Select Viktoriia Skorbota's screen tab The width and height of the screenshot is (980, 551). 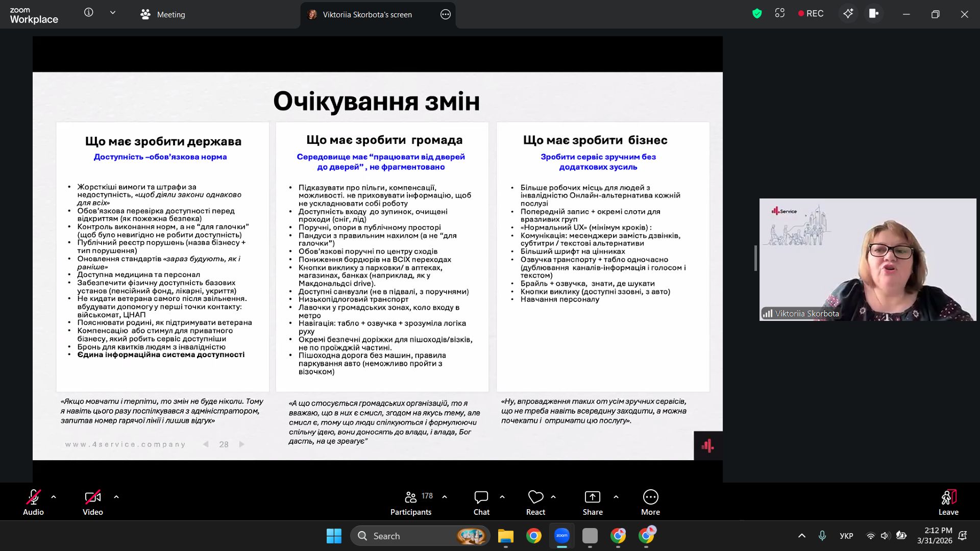coord(366,14)
